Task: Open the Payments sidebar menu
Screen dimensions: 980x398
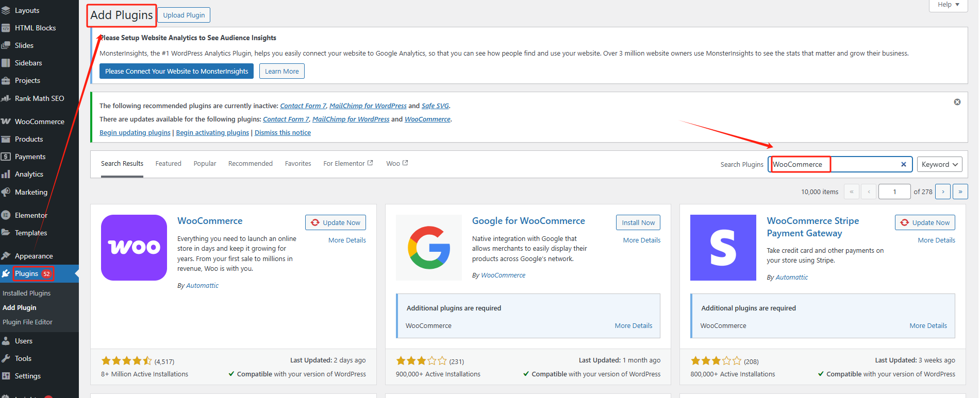Action: click(30, 157)
